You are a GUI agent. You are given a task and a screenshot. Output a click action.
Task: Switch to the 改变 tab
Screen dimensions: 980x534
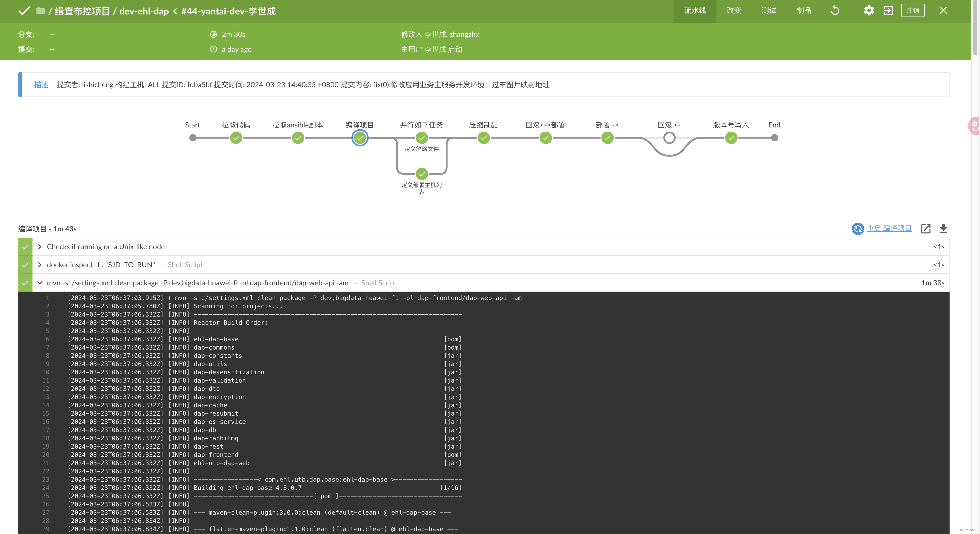(733, 11)
